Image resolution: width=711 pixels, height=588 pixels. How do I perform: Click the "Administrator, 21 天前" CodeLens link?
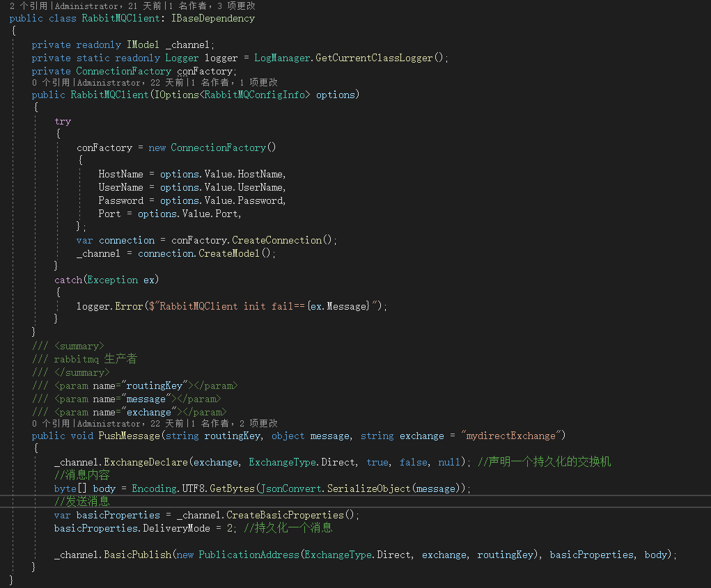(x=107, y=6)
